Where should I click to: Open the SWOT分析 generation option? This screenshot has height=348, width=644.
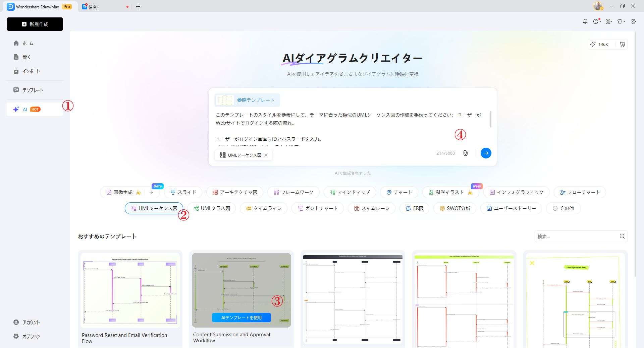point(455,208)
